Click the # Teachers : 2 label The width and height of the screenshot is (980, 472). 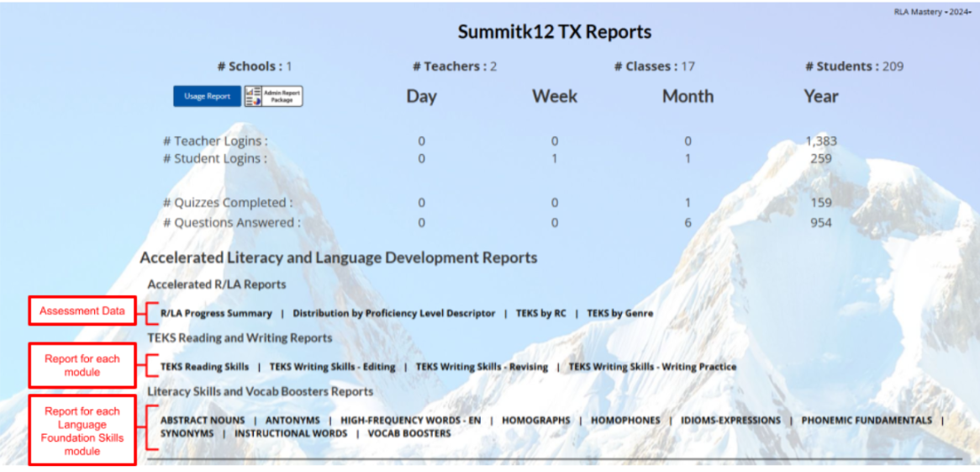455,66
